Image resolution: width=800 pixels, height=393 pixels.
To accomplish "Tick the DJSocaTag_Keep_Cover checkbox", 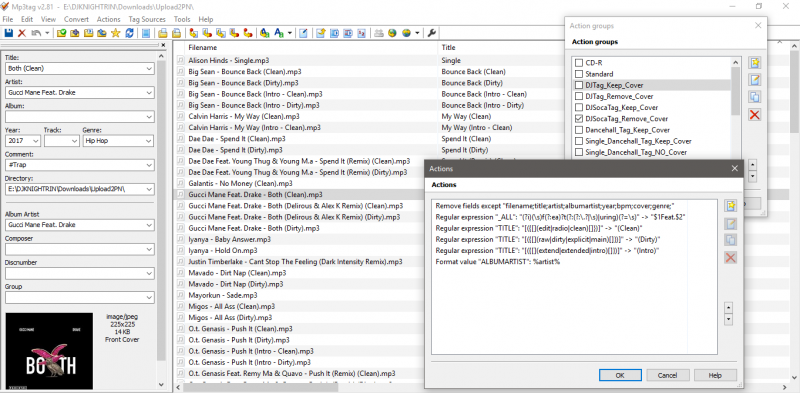I will 579,108.
